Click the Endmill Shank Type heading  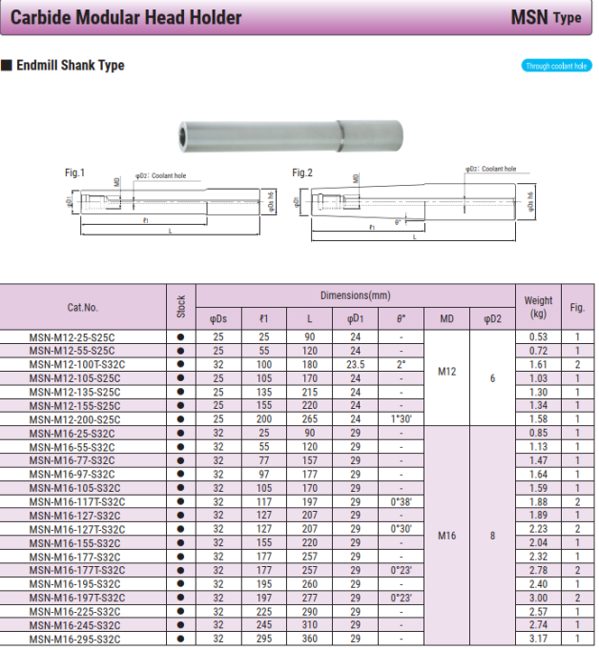[70, 65]
